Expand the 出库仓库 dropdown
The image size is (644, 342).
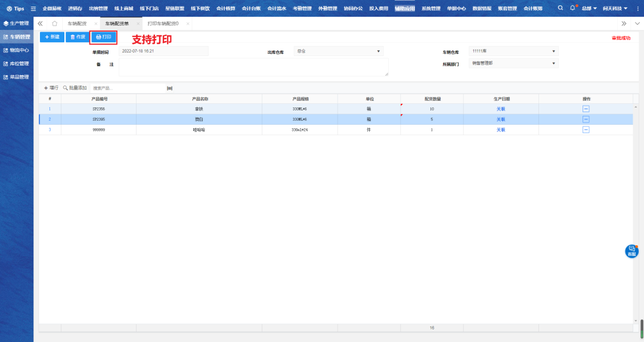tap(378, 51)
